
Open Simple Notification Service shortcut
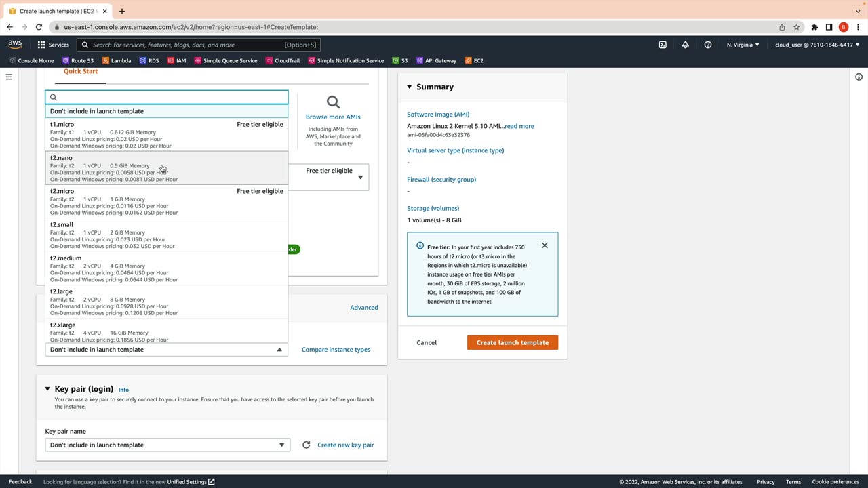[346, 60]
